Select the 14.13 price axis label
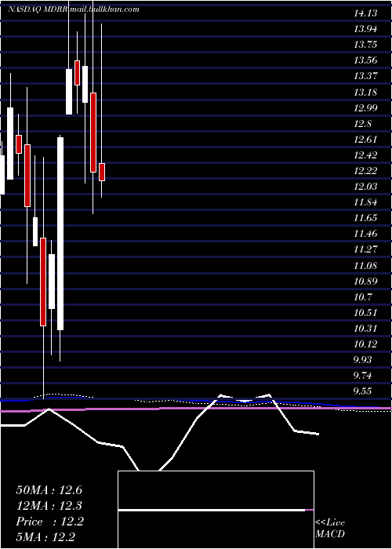Screen dimensions: 392x549 tap(365, 13)
